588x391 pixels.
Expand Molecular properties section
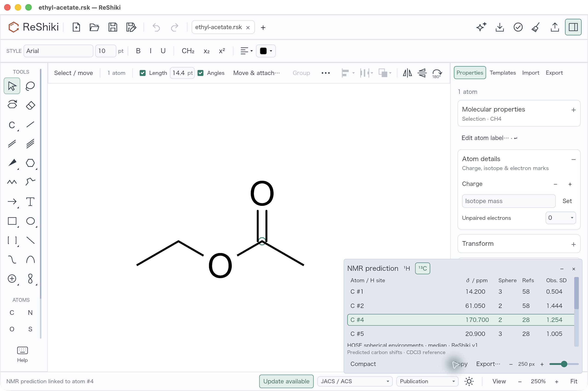point(574,110)
